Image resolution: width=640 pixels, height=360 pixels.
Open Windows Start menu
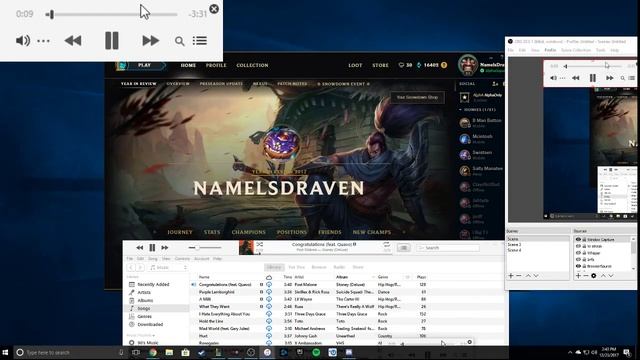5,352
